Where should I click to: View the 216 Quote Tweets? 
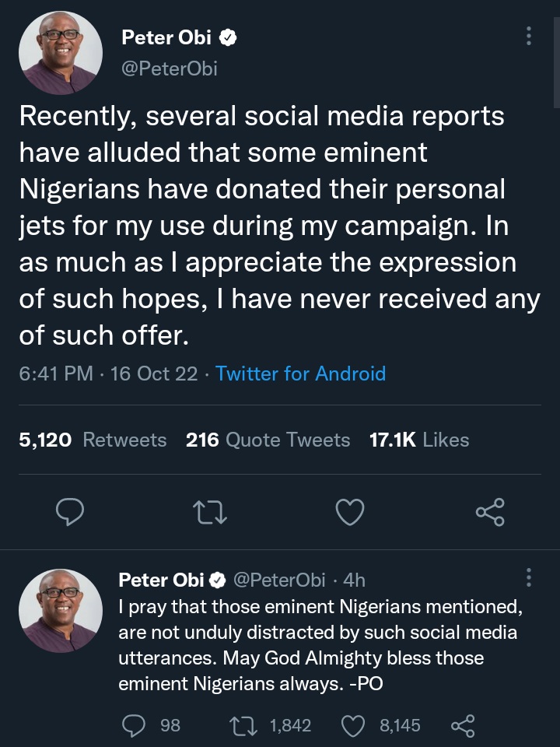(x=268, y=440)
